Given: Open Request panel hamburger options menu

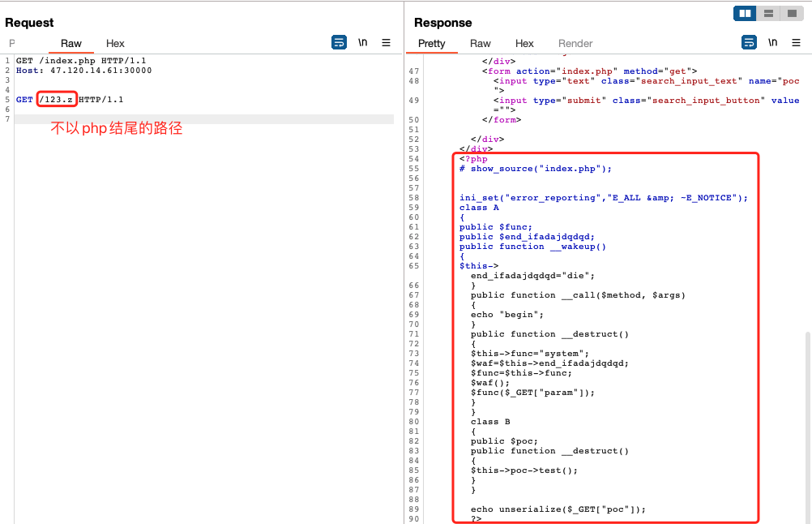Looking at the screenshot, I should pos(387,43).
